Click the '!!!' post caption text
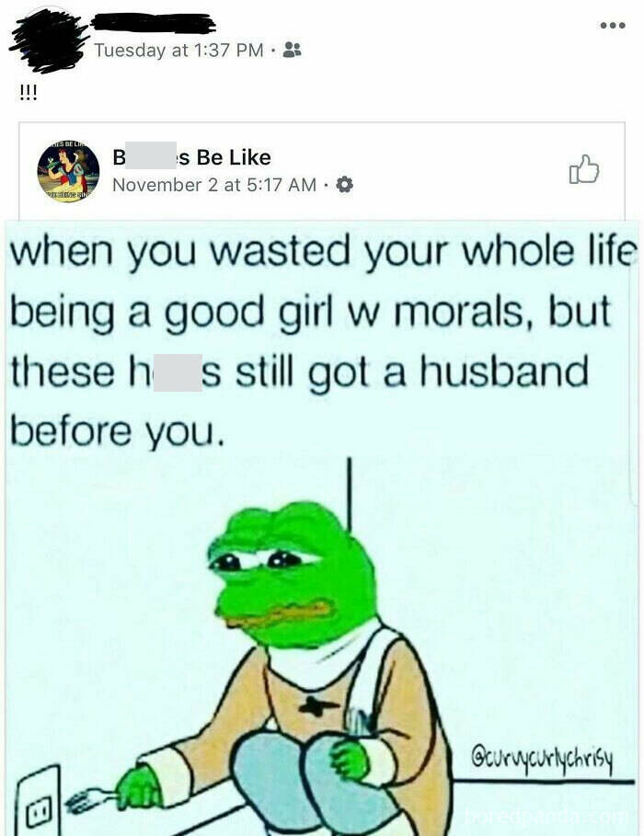The height and width of the screenshot is (836, 644). [28, 93]
